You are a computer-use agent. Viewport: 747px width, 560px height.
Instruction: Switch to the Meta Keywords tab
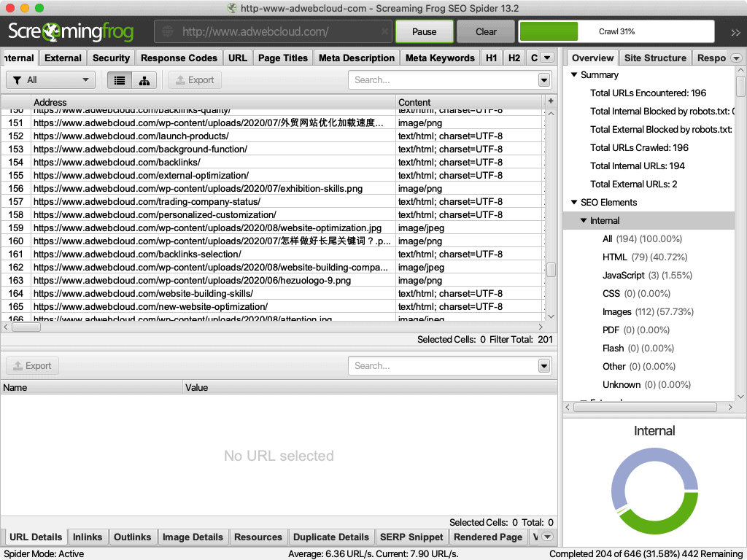(x=440, y=58)
